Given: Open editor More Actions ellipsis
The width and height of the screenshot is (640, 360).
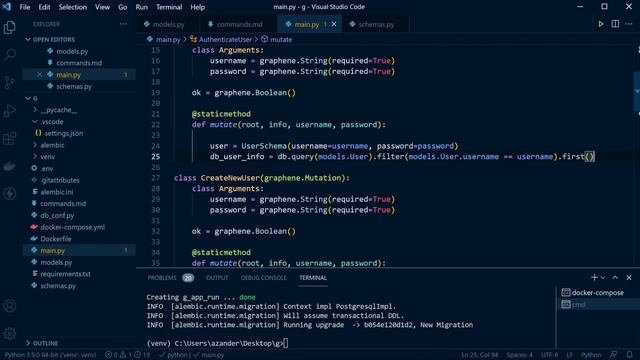Looking at the screenshot, I should pos(629,24).
